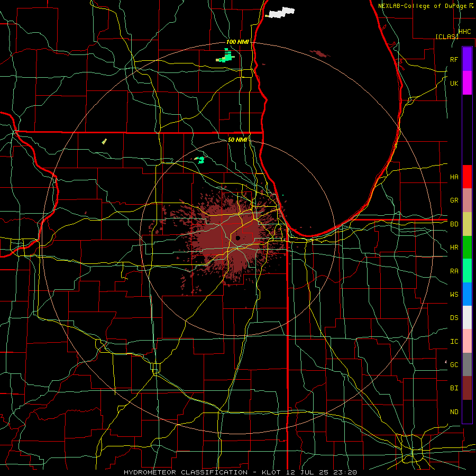Click the 'GR' legend label
This screenshot has height=476, width=476.
click(x=454, y=200)
